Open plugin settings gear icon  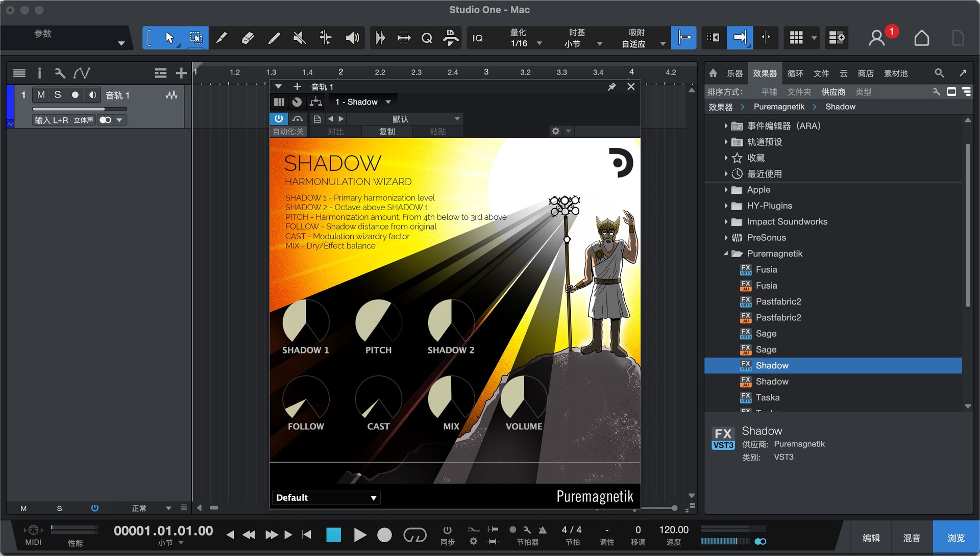(x=555, y=131)
